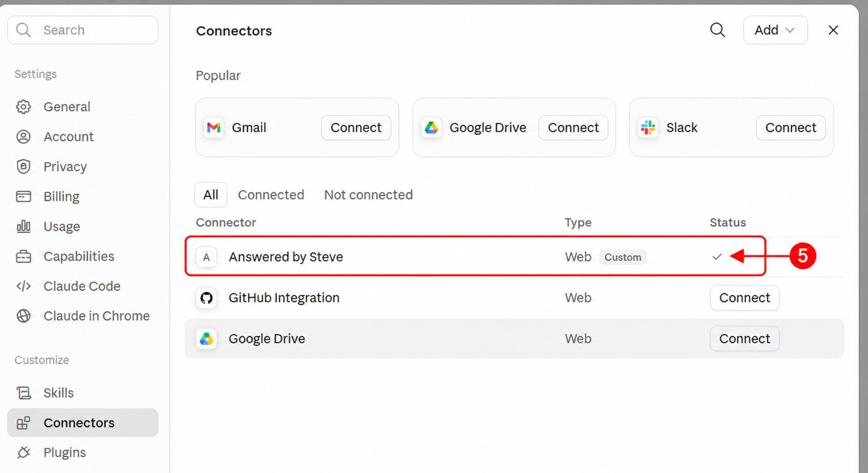Screen dimensions: 868x473
Task: Click the Skills scroll icon
Action: (x=24, y=393)
